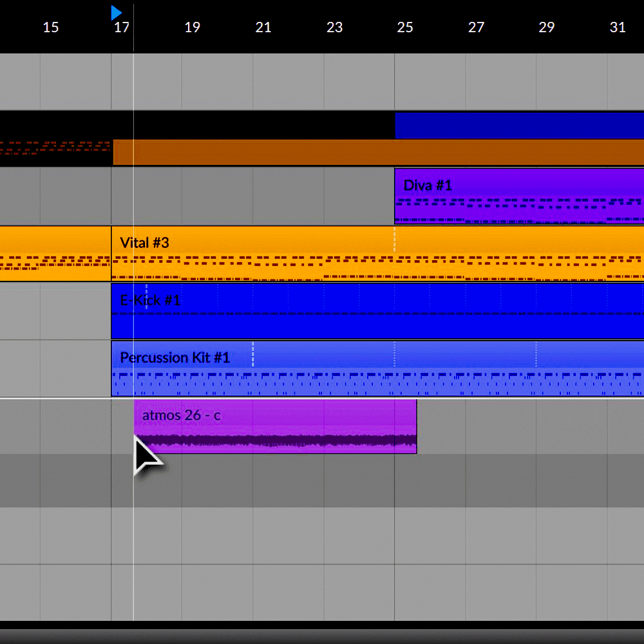Click bar 15 on the timeline ruler
The width and height of the screenshot is (644, 644).
[x=50, y=27]
